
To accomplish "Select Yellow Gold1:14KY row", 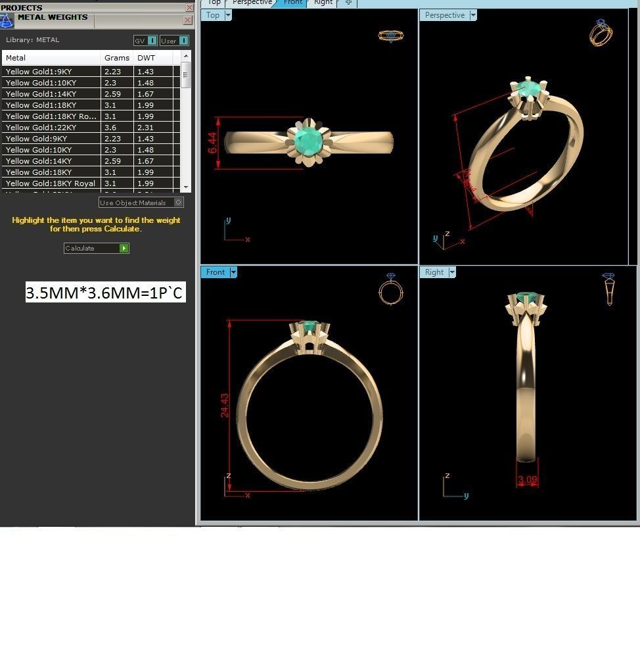I will coord(91,94).
